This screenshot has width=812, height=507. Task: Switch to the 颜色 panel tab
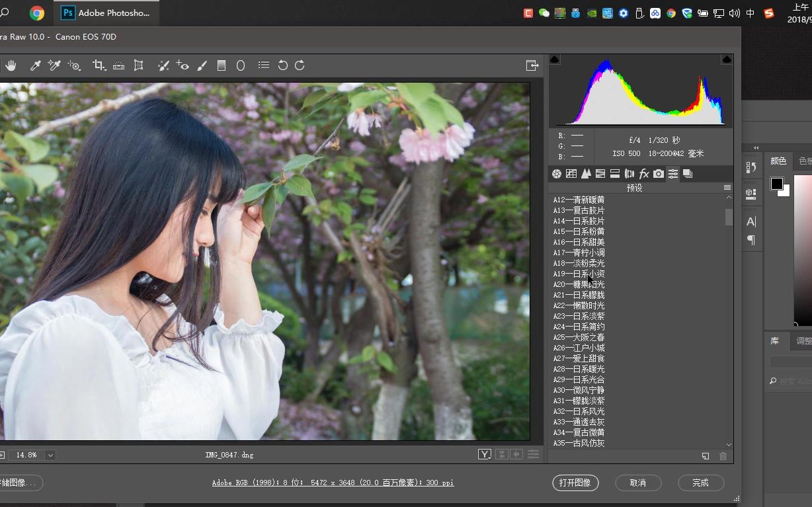[x=778, y=161]
